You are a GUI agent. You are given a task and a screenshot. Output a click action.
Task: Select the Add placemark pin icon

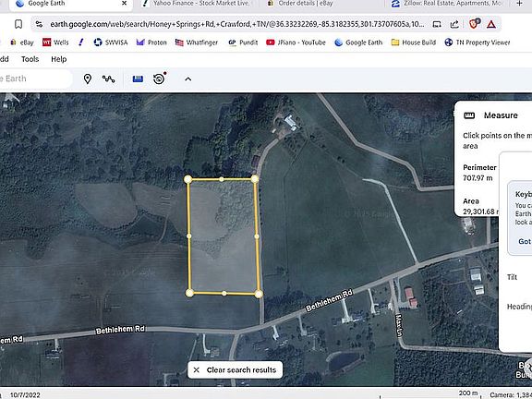pyautogui.click(x=88, y=79)
